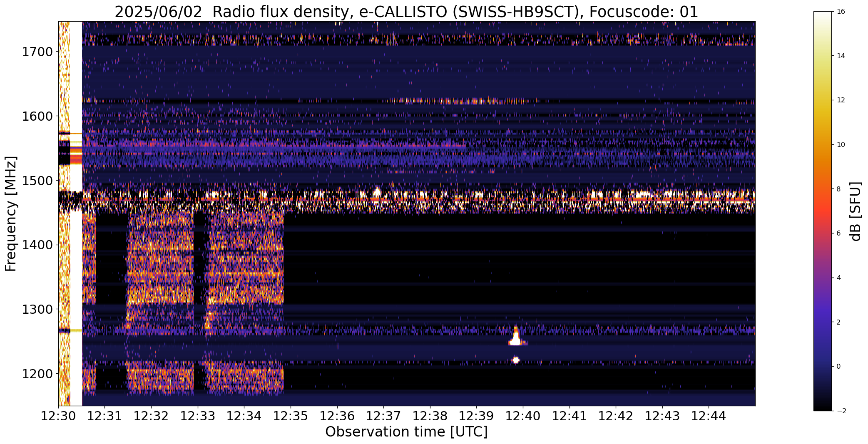Viewport: 868px width, 444px height.
Task: Click the 12:35 time tick label
Action: (x=291, y=416)
